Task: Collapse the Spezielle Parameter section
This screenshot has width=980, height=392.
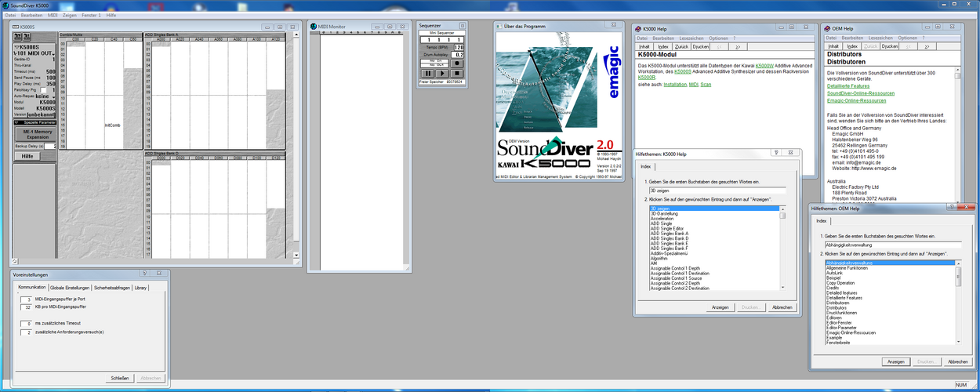Action: (x=17, y=122)
